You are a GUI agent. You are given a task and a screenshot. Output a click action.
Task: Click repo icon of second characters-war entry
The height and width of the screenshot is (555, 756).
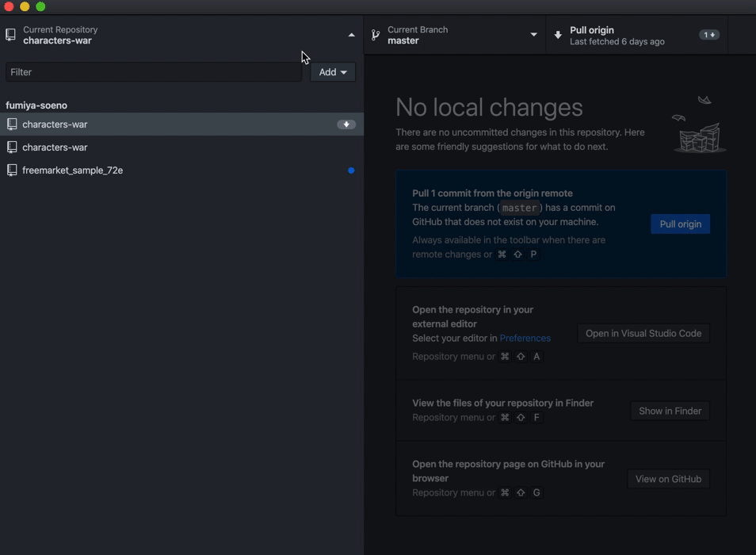click(12, 147)
